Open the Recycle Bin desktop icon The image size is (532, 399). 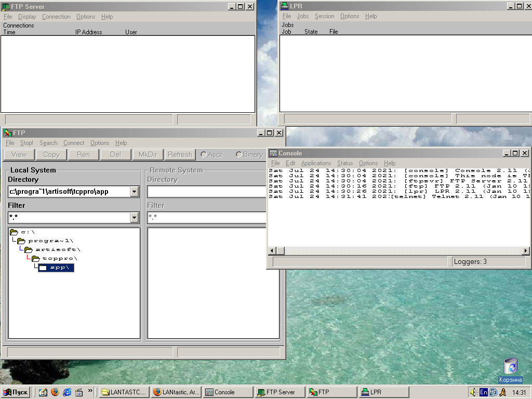pos(510,366)
